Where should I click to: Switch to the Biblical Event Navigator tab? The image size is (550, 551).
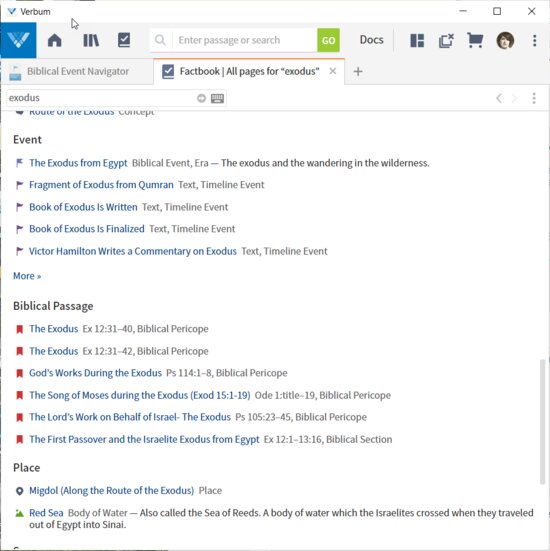point(77,72)
